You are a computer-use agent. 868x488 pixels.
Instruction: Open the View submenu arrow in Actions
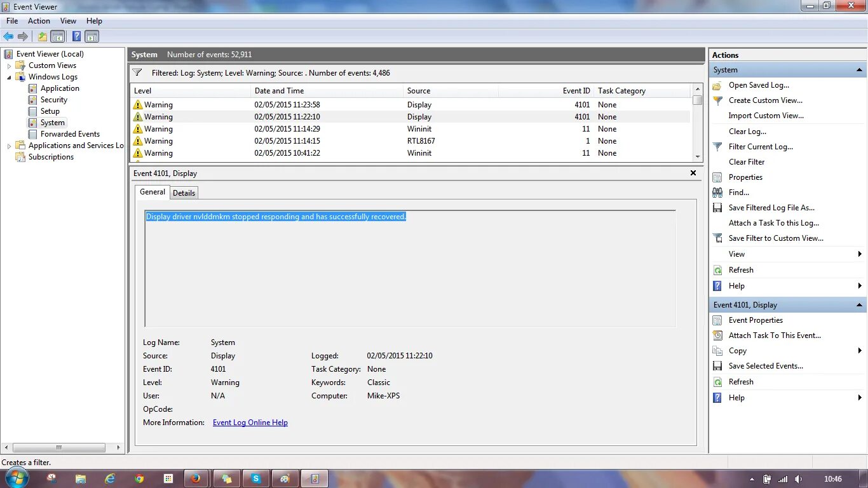[860, 254]
